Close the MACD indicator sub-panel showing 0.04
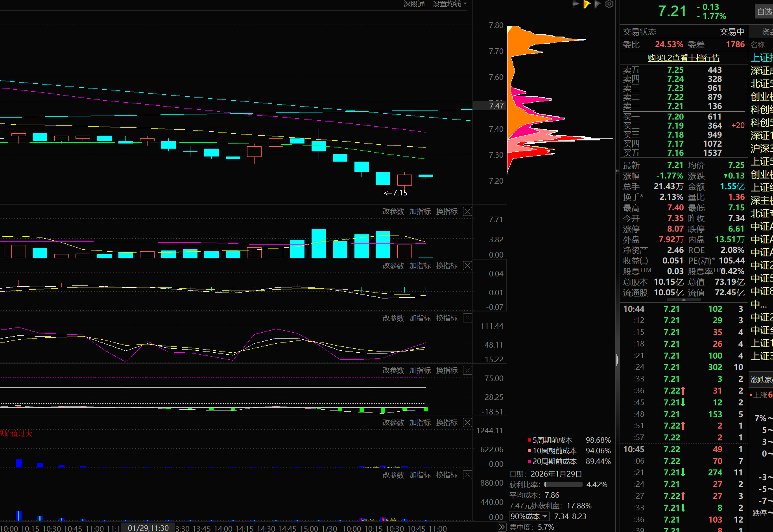Screen dimensions: 773x532 point(467,266)
